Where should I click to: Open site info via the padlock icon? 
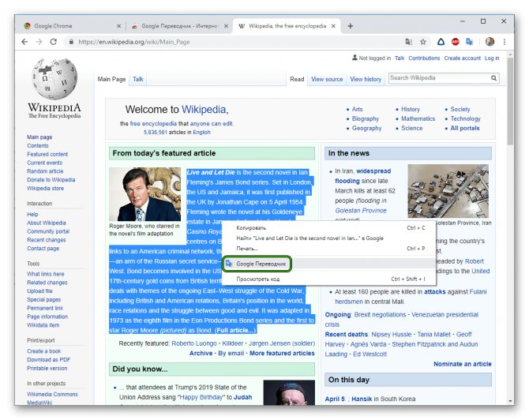point(71,42)
